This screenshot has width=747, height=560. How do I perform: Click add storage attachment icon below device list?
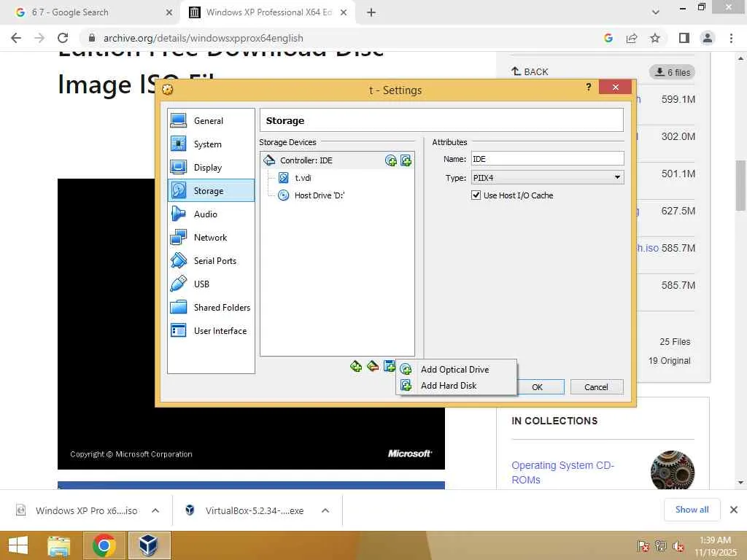390,366
